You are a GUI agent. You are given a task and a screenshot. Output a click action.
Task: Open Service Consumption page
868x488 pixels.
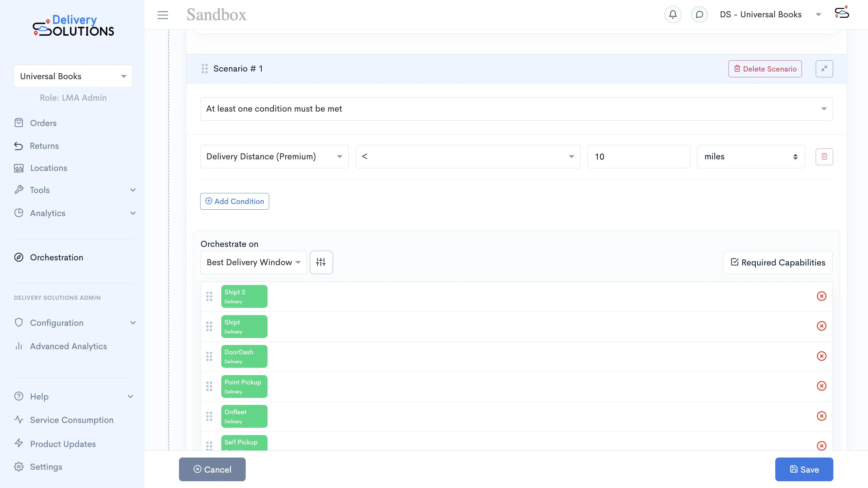[72, 420]
